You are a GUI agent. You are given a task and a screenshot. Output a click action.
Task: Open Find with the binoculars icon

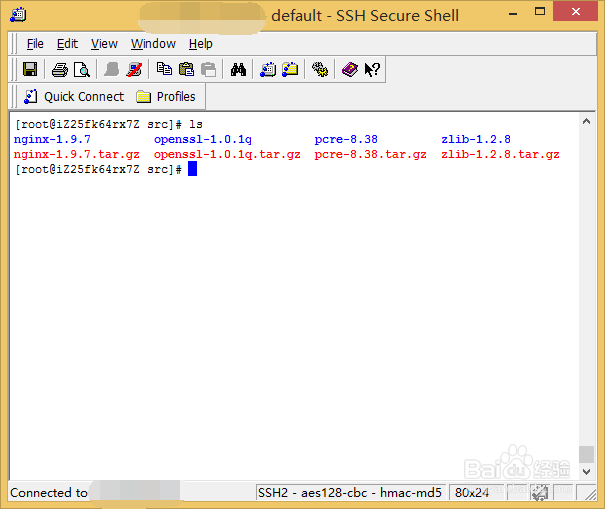click(x=238, y=69)
